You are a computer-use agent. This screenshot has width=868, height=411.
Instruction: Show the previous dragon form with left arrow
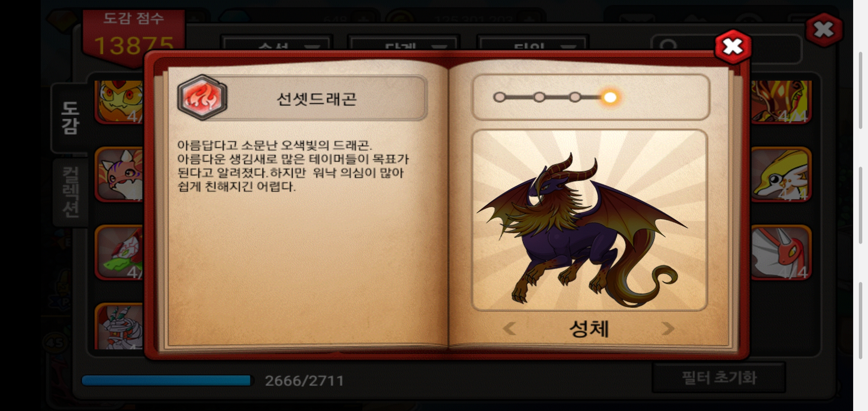509,328
